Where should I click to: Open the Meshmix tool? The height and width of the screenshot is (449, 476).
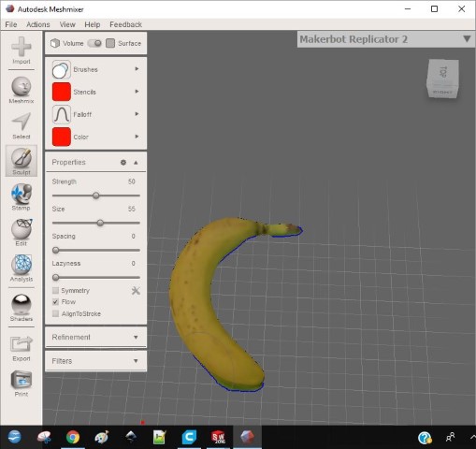click(22, 90)
